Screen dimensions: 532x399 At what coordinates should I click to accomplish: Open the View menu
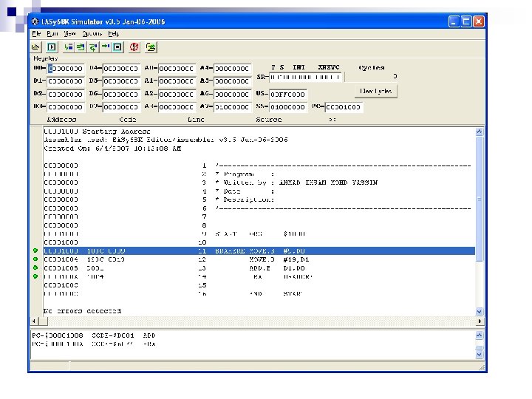[x=69, y=33]
